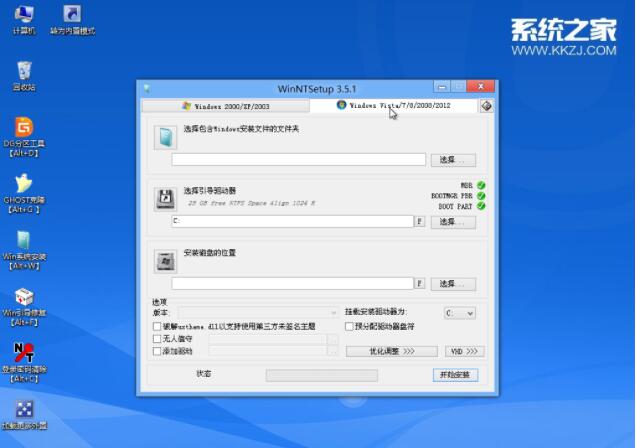Close the WinNTSetup window
Image resolution: width=636 pixels, height=448 pixels.
point(481,86)
